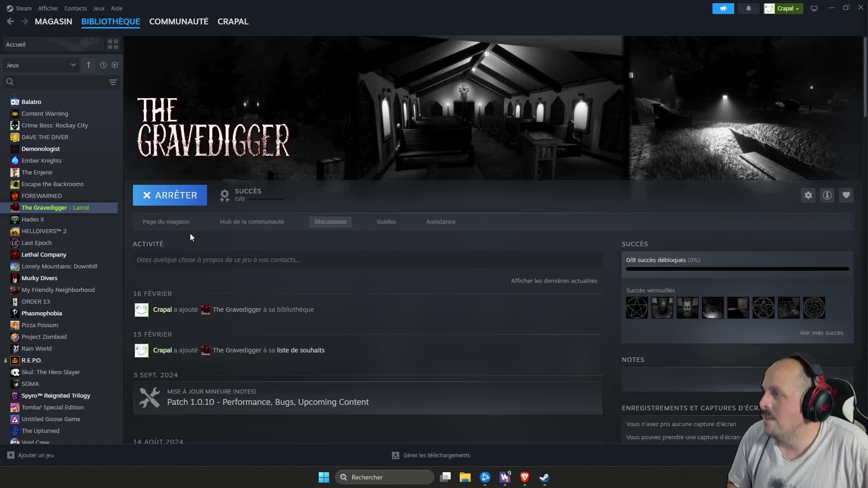Screen dimensions: 868x488
Task: Toggle the collections grid view icon
Action: point(113,44)
